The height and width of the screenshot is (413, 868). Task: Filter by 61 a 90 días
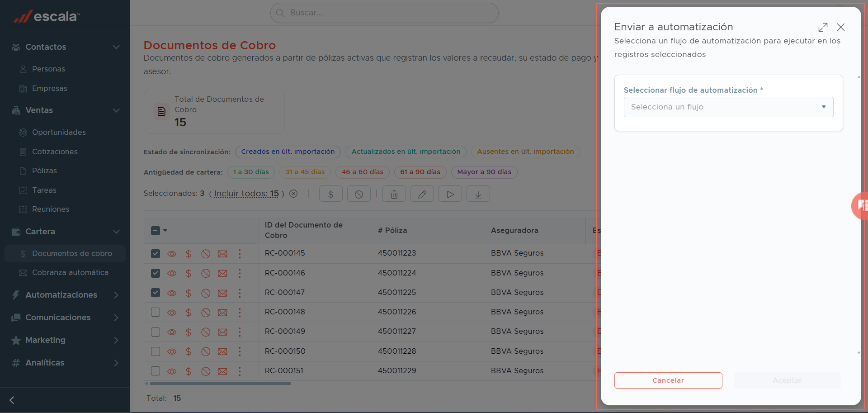click(x=420, y=172)
